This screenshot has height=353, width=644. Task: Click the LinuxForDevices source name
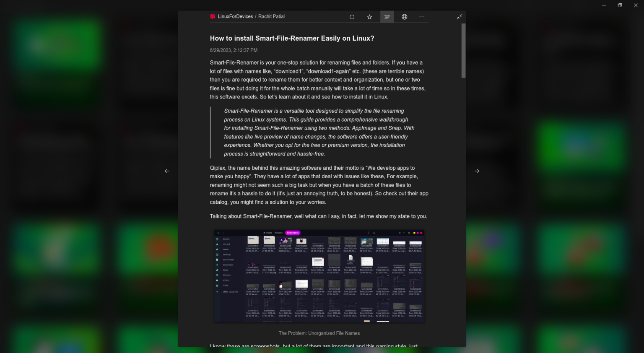(235, 16)
